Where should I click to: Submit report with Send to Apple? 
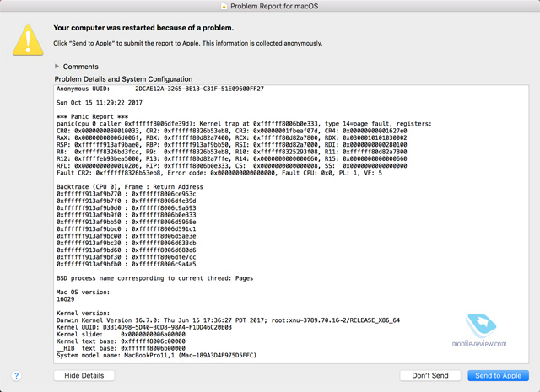pyautogui.click(x=498, y=375)
